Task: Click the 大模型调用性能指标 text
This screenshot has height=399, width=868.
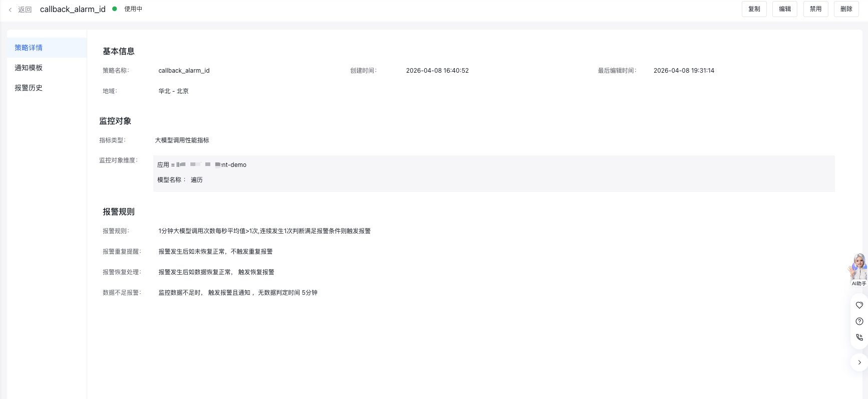Action: click(182, 140)
